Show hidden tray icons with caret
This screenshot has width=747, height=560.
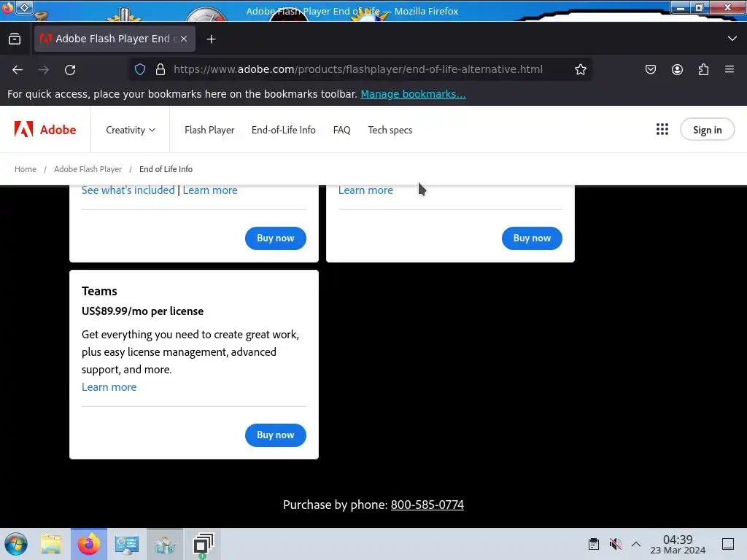tap(636, 544)
